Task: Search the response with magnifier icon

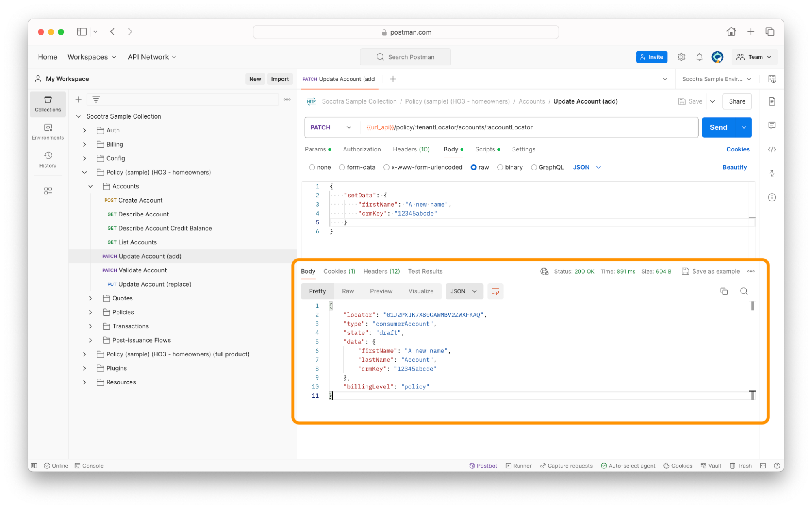Action: point(743,291)
